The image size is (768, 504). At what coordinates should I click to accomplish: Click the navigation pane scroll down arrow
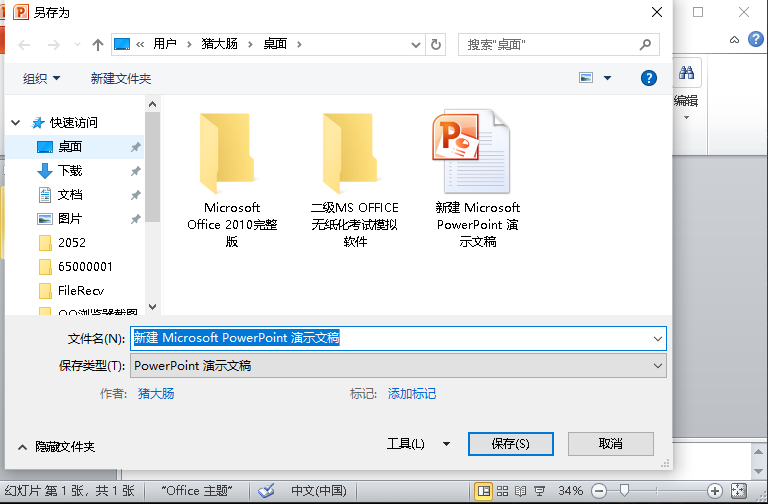[152, 307]
